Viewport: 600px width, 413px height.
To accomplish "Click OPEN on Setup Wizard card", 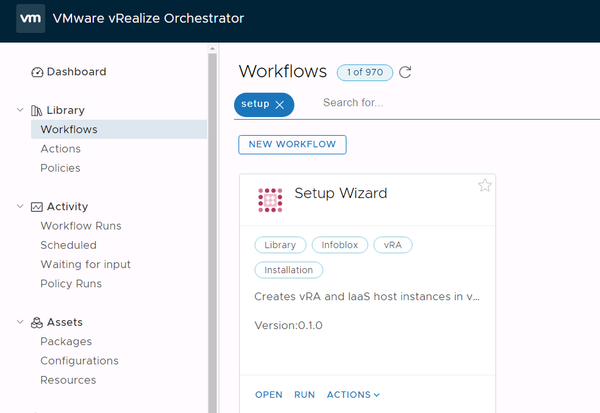I will pyautogui.click(x=269, y=395).
